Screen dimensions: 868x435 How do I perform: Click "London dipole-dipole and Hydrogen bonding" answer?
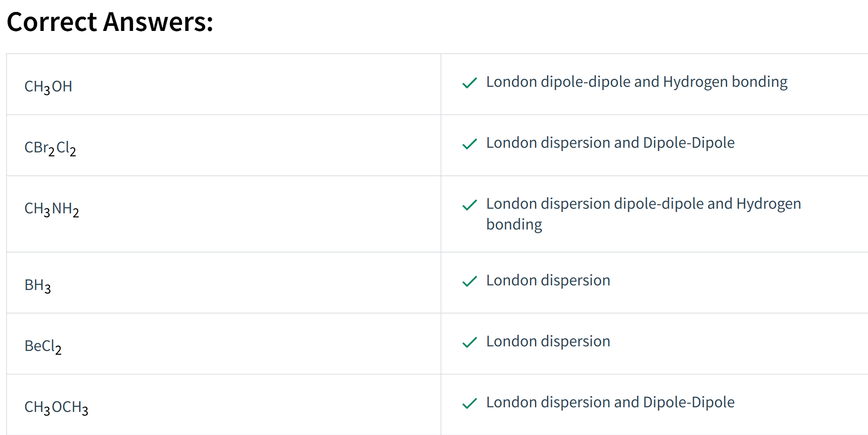click(x=637, y=82)
